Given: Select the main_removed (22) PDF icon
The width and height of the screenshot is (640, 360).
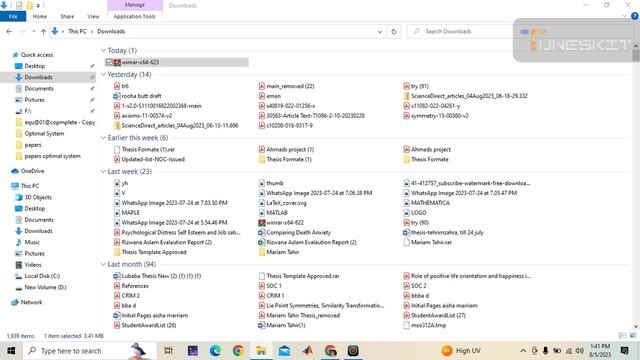Looking at the screenshot, I should click(x=262, y=86).
